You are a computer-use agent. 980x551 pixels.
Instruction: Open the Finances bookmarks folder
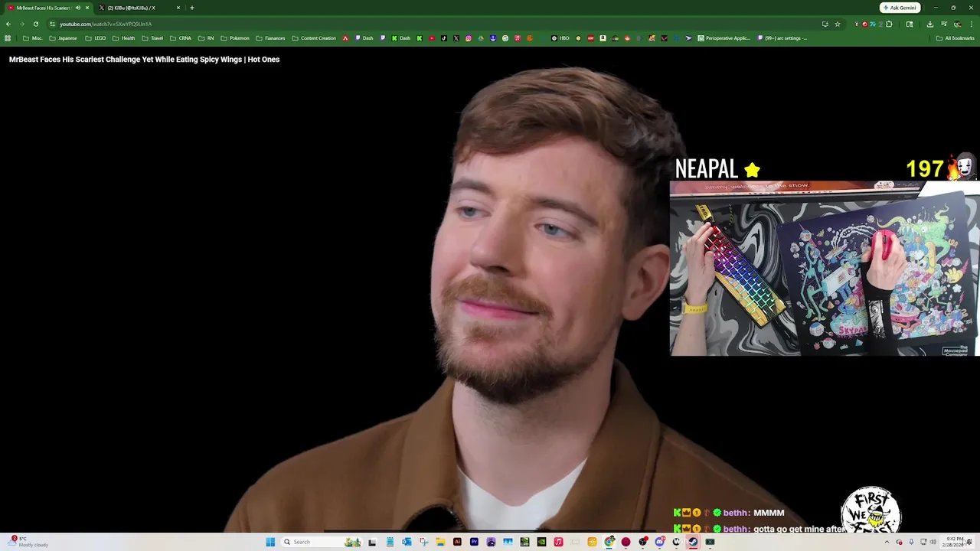pyautogui.click(x=270, y=38)
